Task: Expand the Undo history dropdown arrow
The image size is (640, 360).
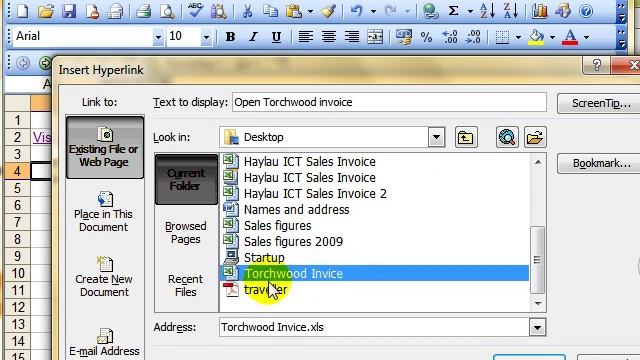Action: 373,11
